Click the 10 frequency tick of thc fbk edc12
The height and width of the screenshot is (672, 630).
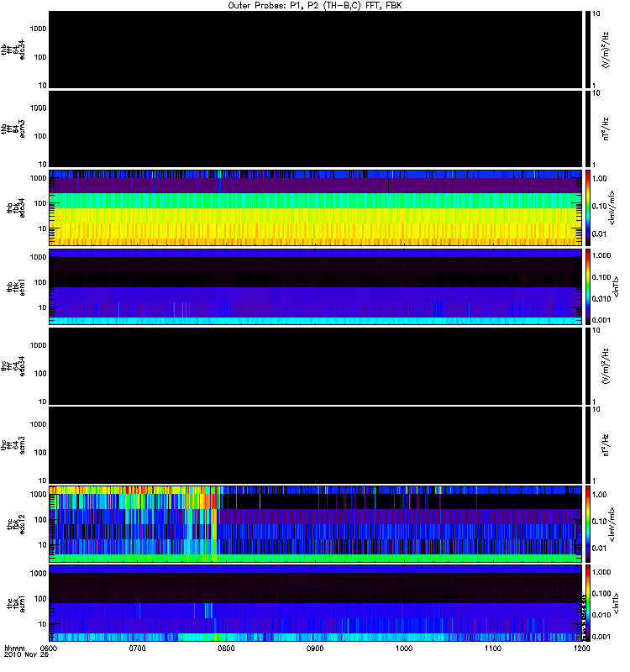pyautogui.click(x=43, y=545)
